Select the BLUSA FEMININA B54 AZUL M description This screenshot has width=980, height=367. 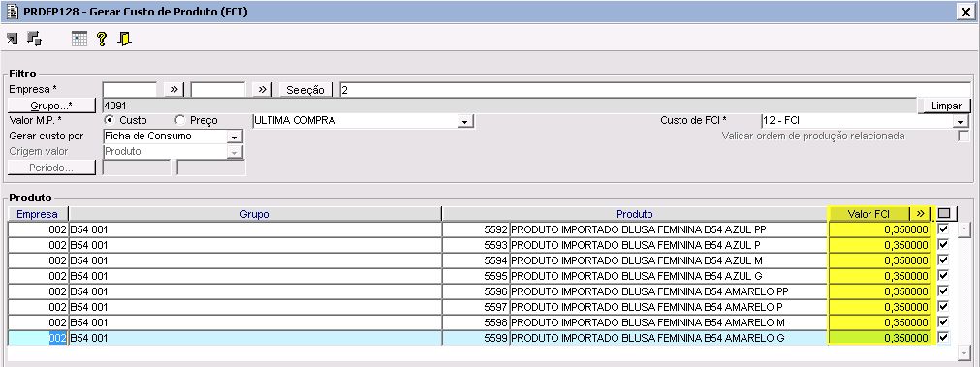[x=669, y=260]
